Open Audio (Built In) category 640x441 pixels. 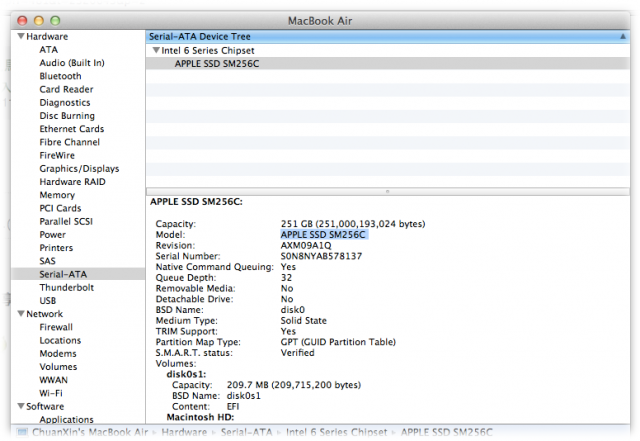click(x=72, y=63)
